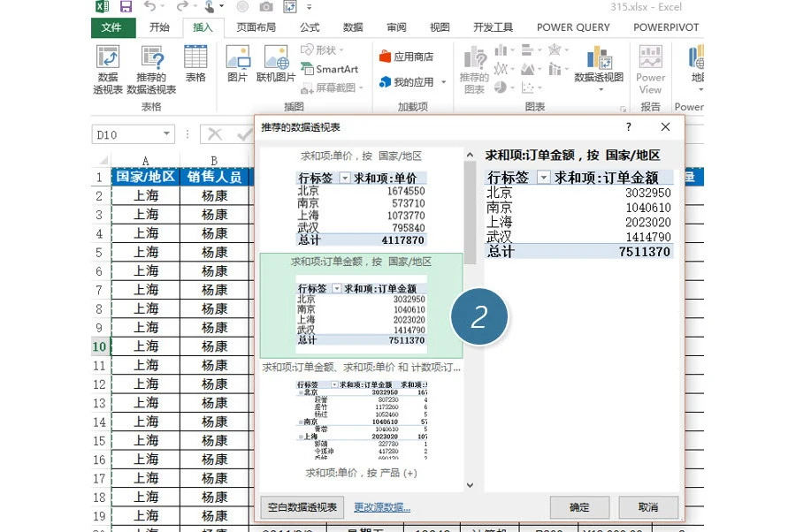
Task: Click the 数据透视表 (PivotTable) ribbon icon
Action: [107, 68]
